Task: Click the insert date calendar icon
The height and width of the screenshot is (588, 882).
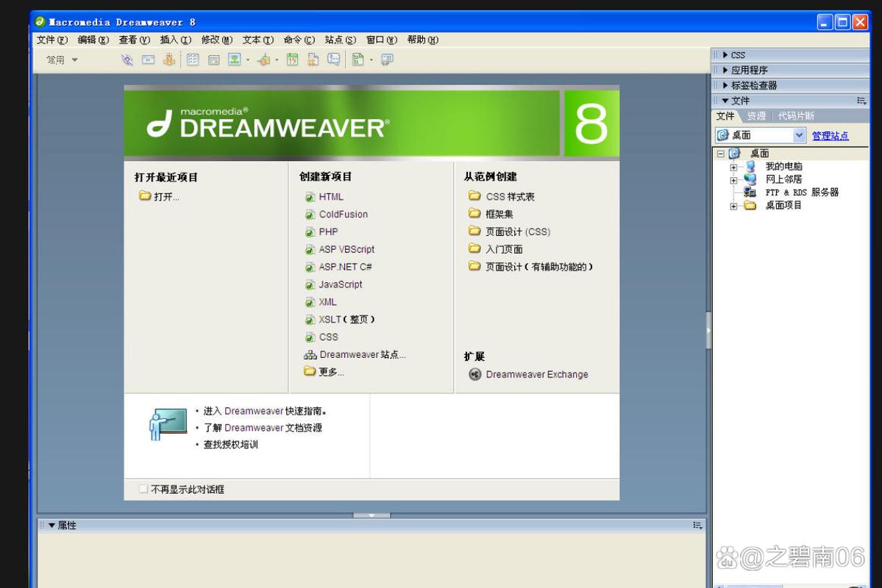Action: (x=291, y=59)
